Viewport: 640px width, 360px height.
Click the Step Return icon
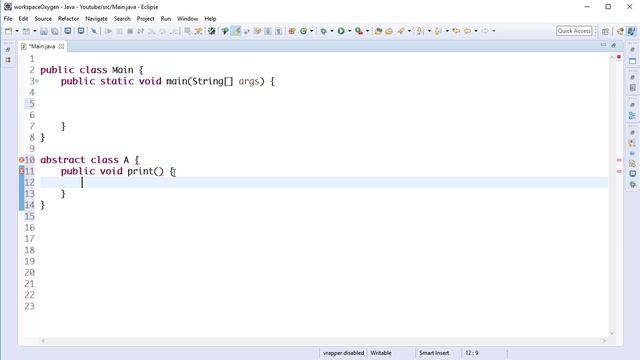point(173,31)
